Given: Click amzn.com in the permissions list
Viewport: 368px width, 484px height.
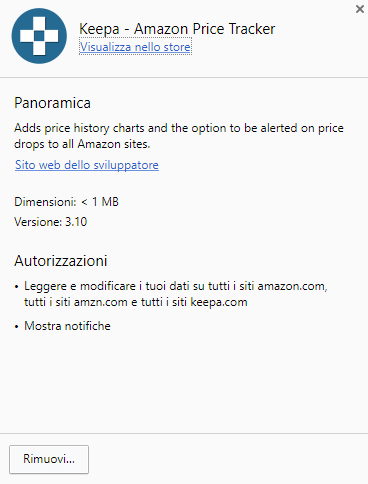Looking at the screenshot, I should point(101,302).
